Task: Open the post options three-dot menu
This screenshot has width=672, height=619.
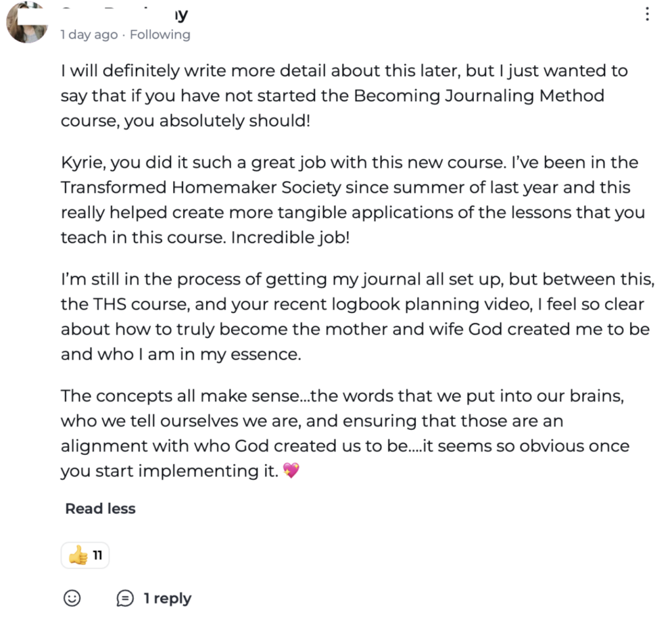Action: [647, 14]
